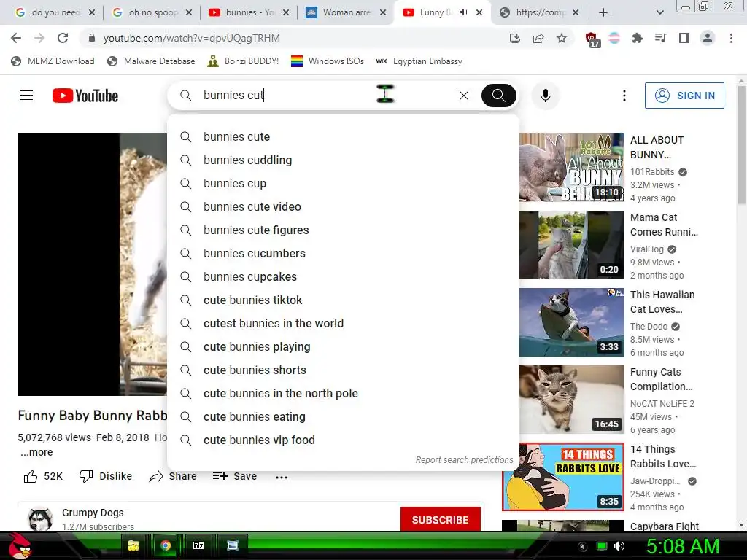This screenshot has height=560, width=747.
Task: Click Report search predictions link
Action: [464, 460]
